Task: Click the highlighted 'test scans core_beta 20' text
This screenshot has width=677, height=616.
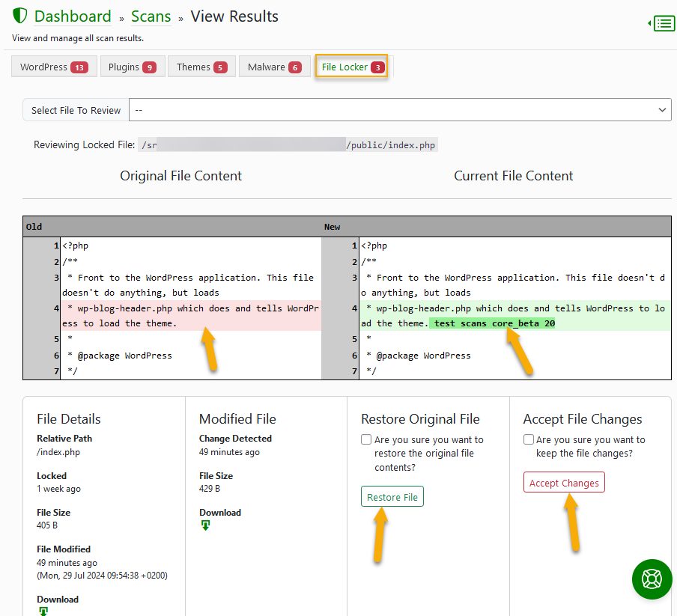Action: (494, 323)
